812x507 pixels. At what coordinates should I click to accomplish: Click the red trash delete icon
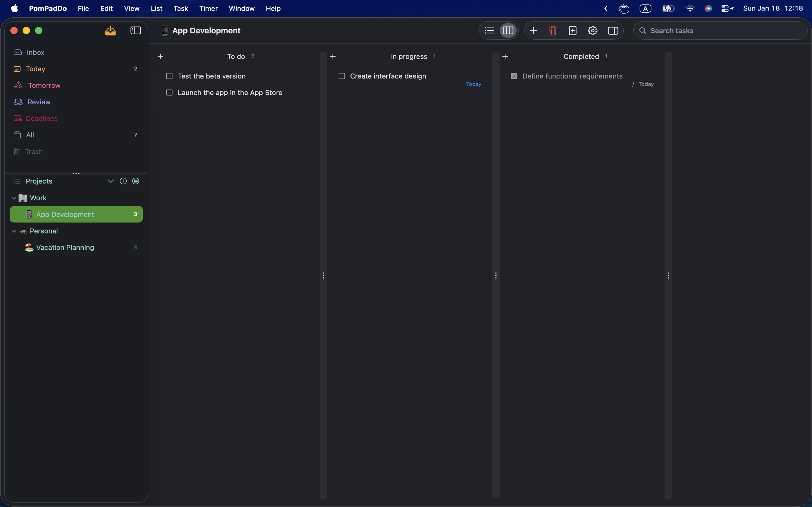[553, 30]
